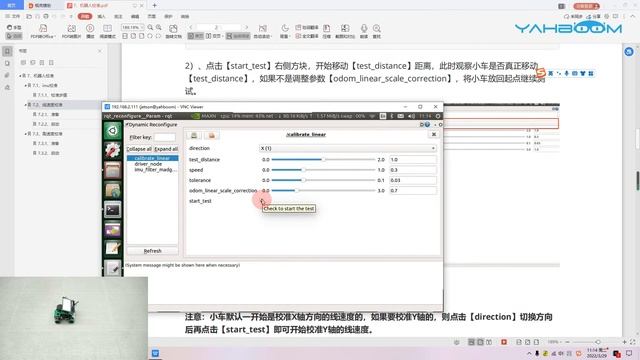Click the zoom out magnifier icon
This screenshot has width=640, height=360.
pos(150,27)
